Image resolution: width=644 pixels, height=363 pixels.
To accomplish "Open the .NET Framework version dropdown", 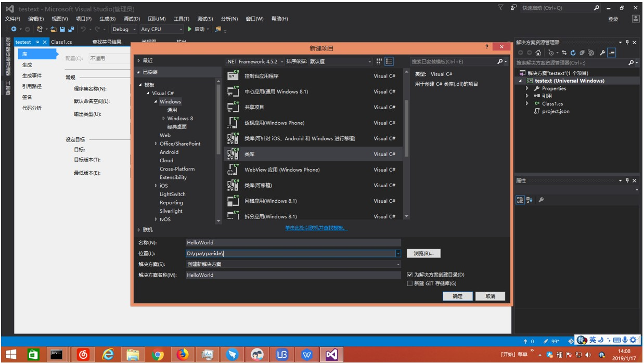I will (255, 61).
